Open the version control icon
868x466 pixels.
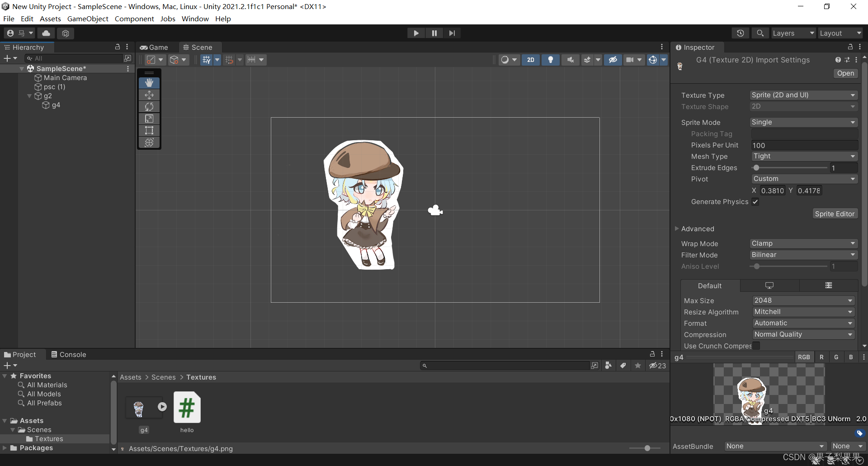click(x=66, y=33)
